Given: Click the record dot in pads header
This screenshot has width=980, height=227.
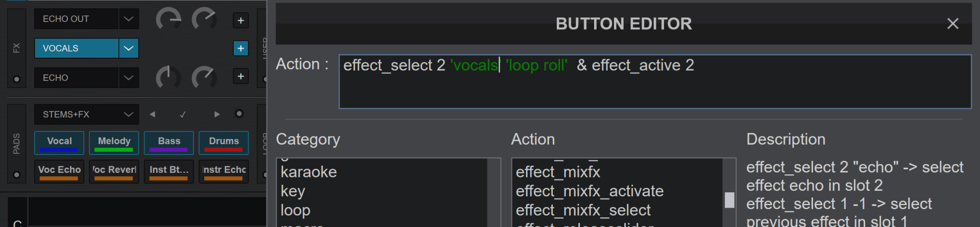Looking at the screenshot, I should click(239, 113).
